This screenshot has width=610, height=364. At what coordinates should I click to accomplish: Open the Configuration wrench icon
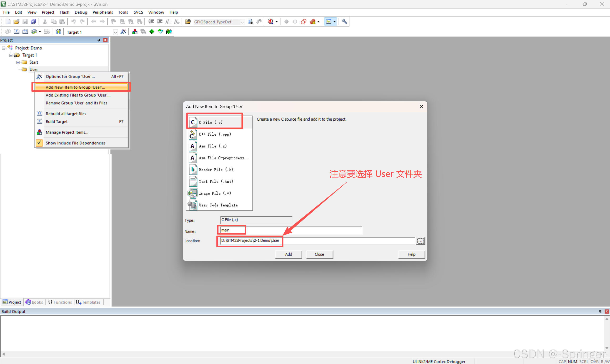coord(344,22)
